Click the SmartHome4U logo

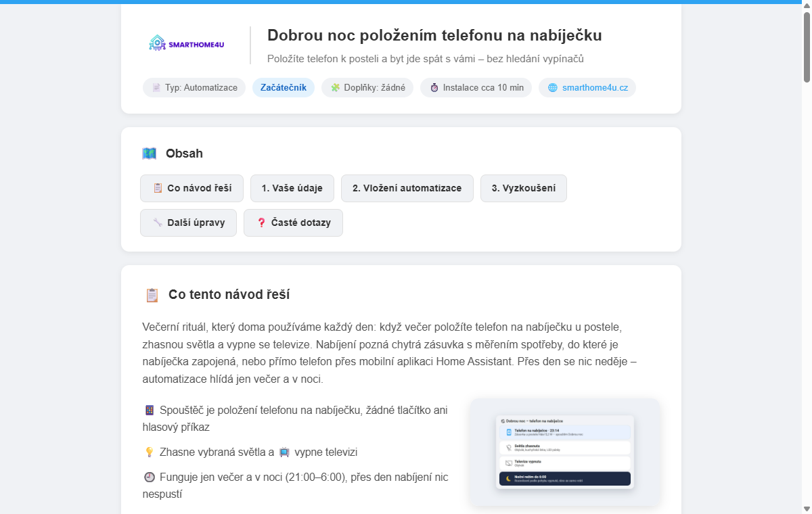click(x=186, y=44)
